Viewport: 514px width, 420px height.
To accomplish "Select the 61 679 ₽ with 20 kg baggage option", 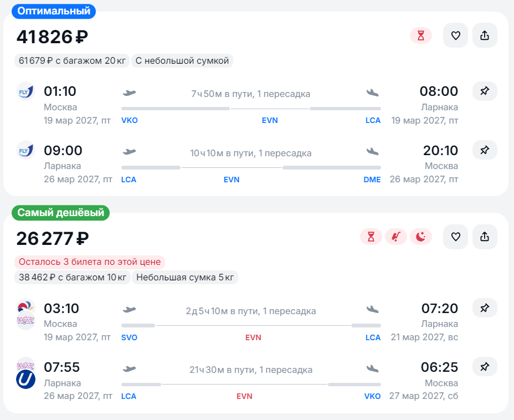I will coord(72,60).
